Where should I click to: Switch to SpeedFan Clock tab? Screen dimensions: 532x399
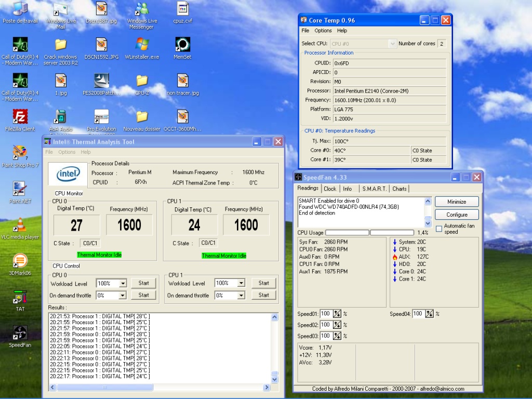point(330,189)
